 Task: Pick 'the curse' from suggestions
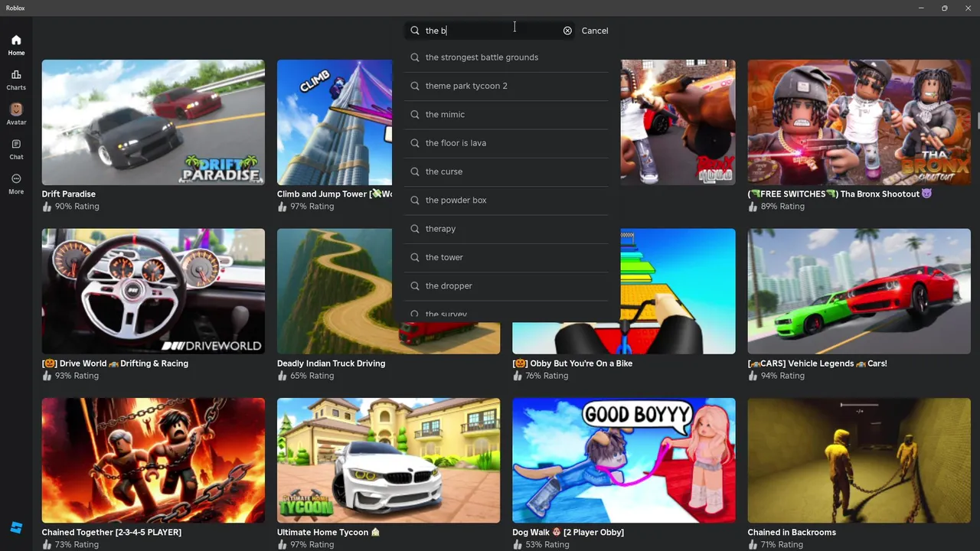[x=507, y=171]
